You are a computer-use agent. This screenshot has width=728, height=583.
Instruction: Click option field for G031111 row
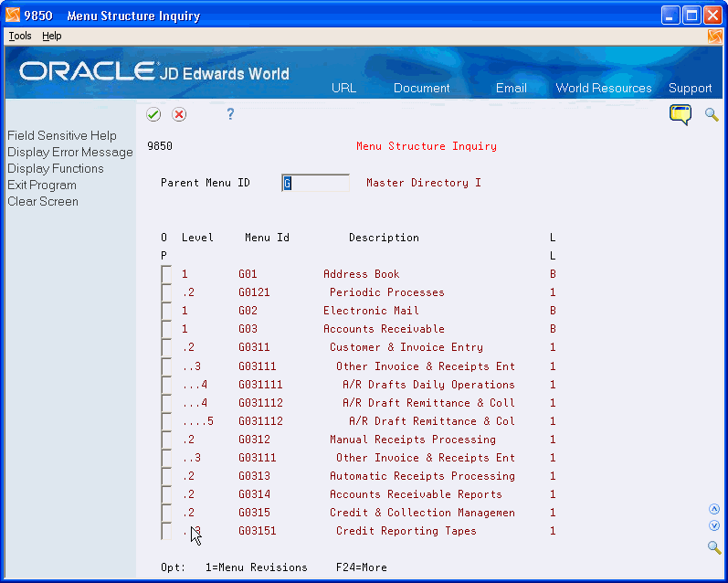[x=166, y=385]
